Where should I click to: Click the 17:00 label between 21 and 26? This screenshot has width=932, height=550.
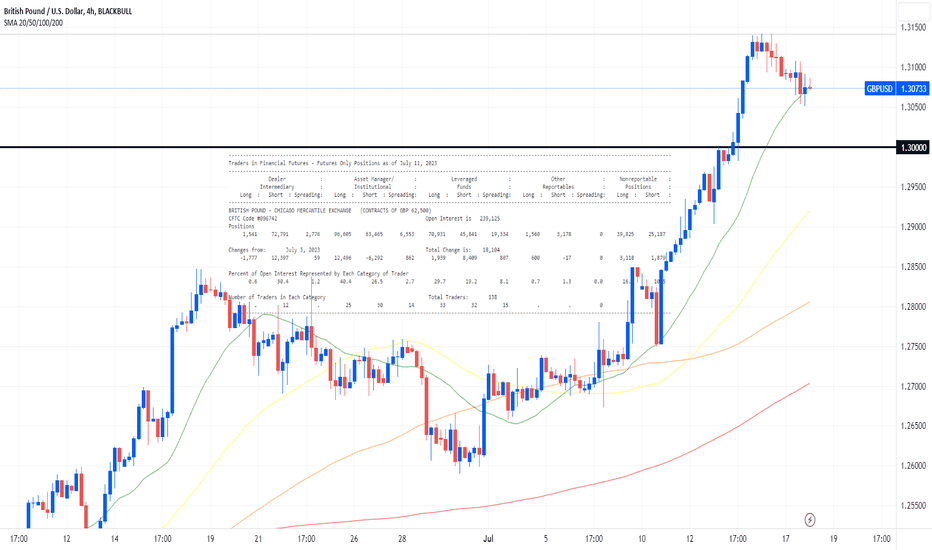coord(306,539)
